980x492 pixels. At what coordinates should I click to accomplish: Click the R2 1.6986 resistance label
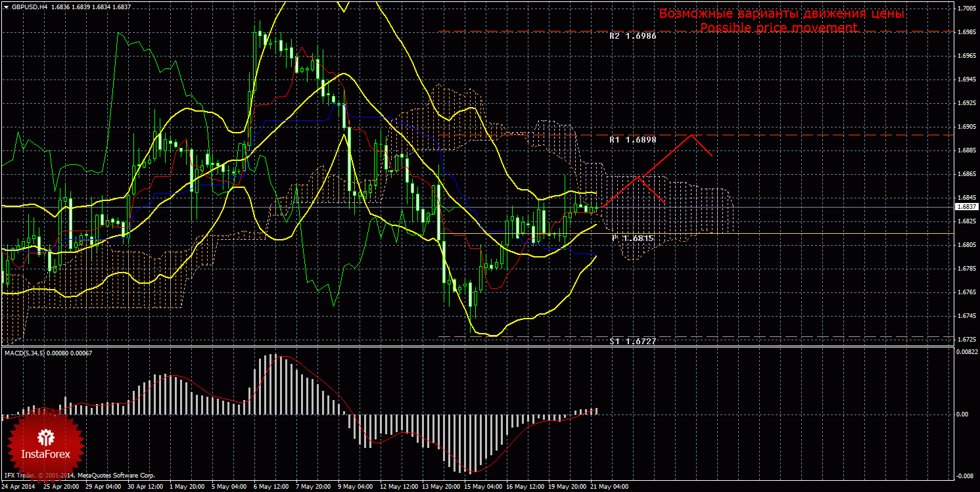(x=632, y=36)
